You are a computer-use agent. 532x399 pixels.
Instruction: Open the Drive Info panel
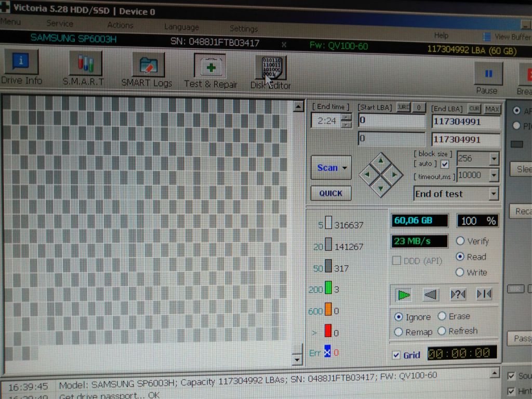click(21, 67)
